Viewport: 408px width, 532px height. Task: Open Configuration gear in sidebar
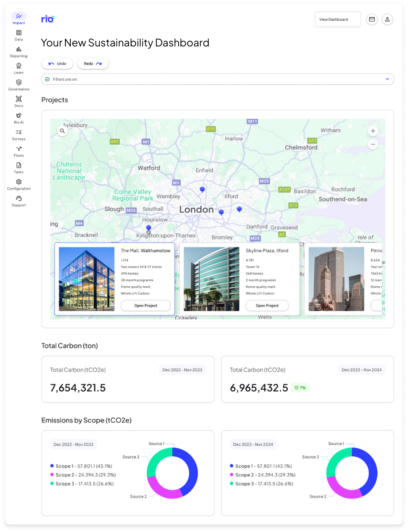[19, 182]
